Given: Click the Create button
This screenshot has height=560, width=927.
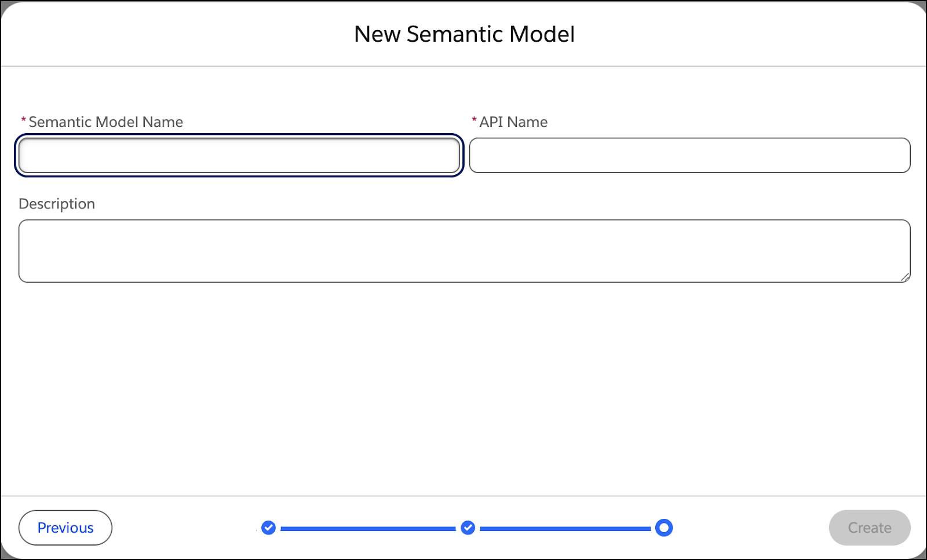Looking at the screenshot, I should [x=869, y=528].
